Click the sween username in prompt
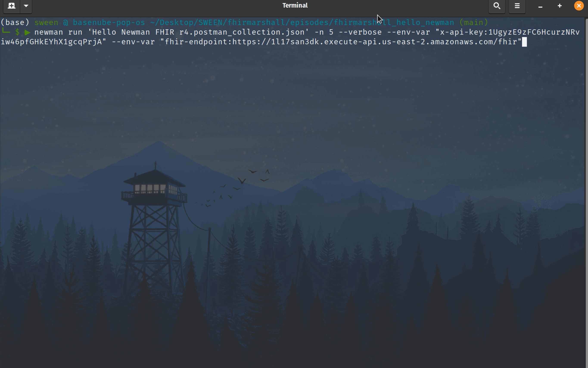 pyautogui.click(x=46, y=22)
